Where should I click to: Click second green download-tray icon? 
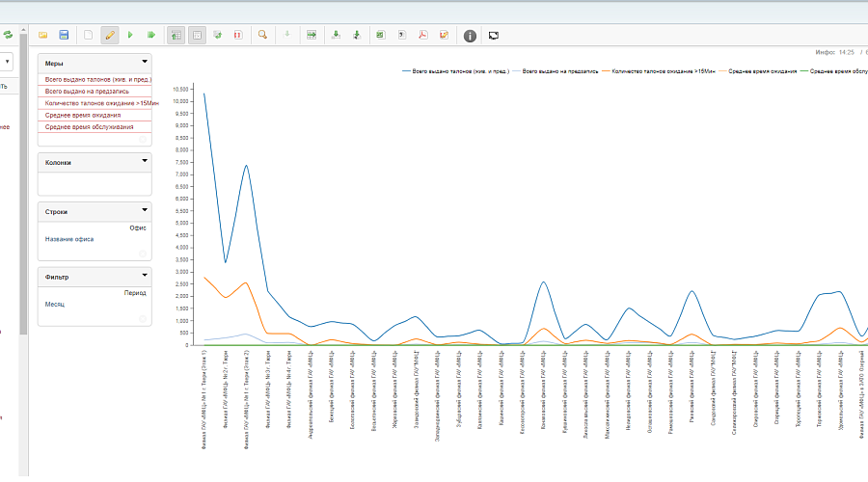[x=357, y=35]
